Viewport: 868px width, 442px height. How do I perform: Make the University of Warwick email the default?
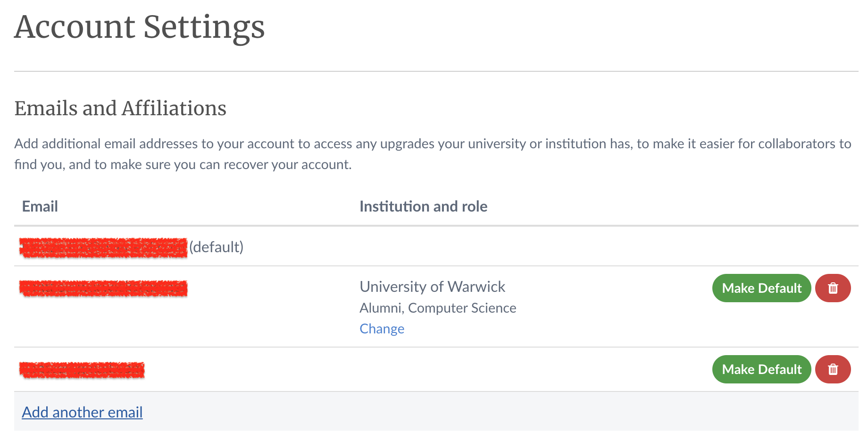click(x=761, y=288)
